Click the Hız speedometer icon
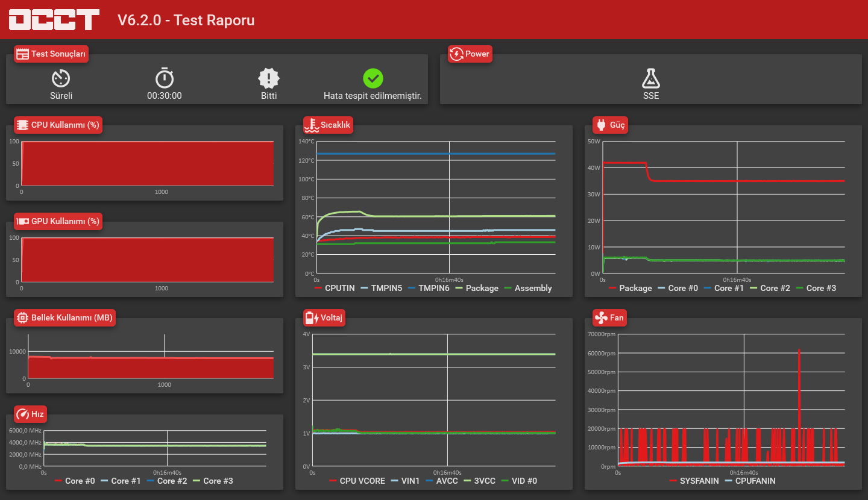Viewport: 868px width, 500px height. click(x=22, y=414)
